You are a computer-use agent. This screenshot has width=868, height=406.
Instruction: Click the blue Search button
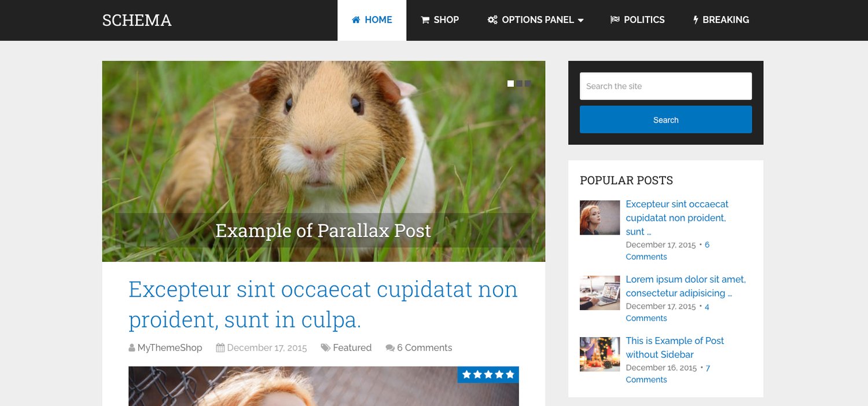[666, 120]
